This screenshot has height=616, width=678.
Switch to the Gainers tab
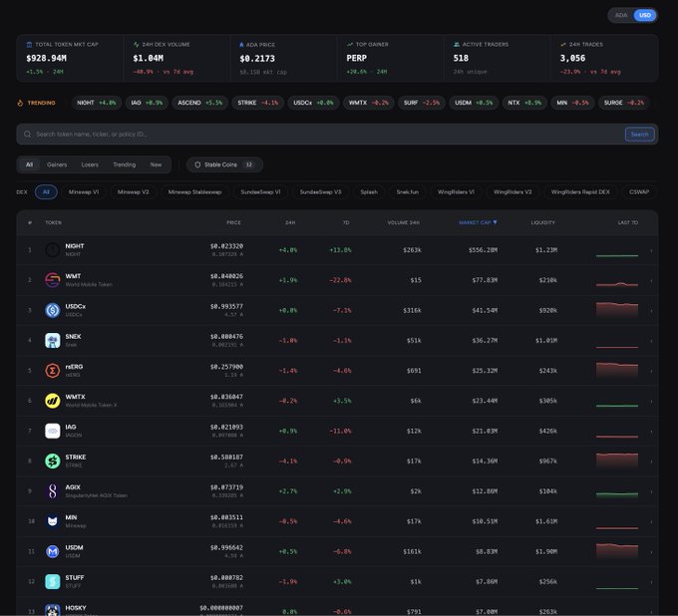(x=57, y=164)
